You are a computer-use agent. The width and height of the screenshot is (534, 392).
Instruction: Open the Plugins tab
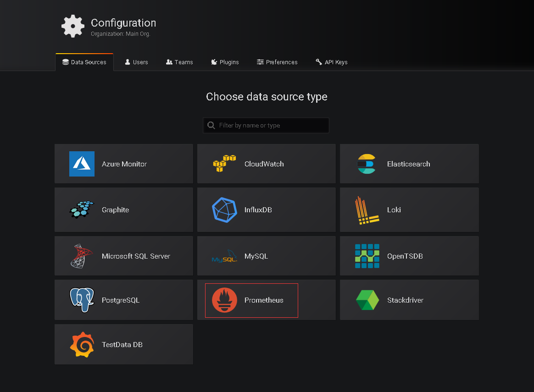[x=225, y=62]
